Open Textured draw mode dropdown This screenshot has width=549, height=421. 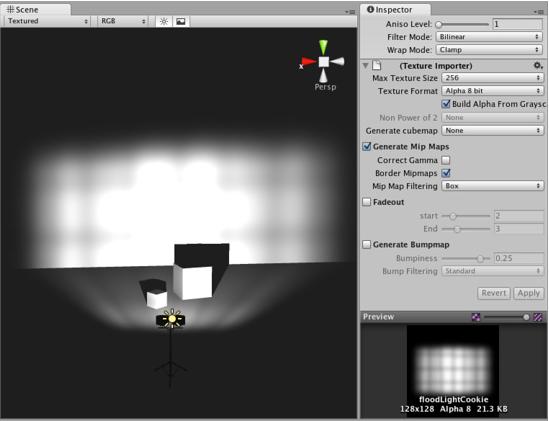[48, 21]
